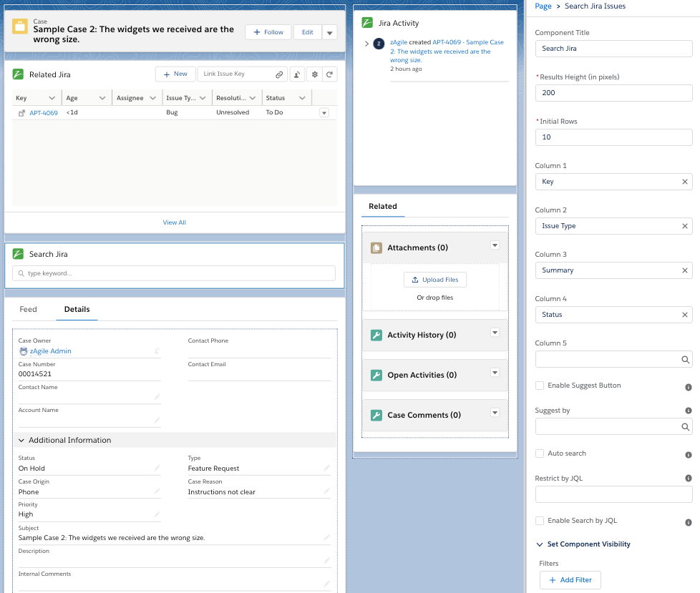This screenshot has width=700, height=593.
Task: Click the Upload Files button
Action: (x=434, y=280)
